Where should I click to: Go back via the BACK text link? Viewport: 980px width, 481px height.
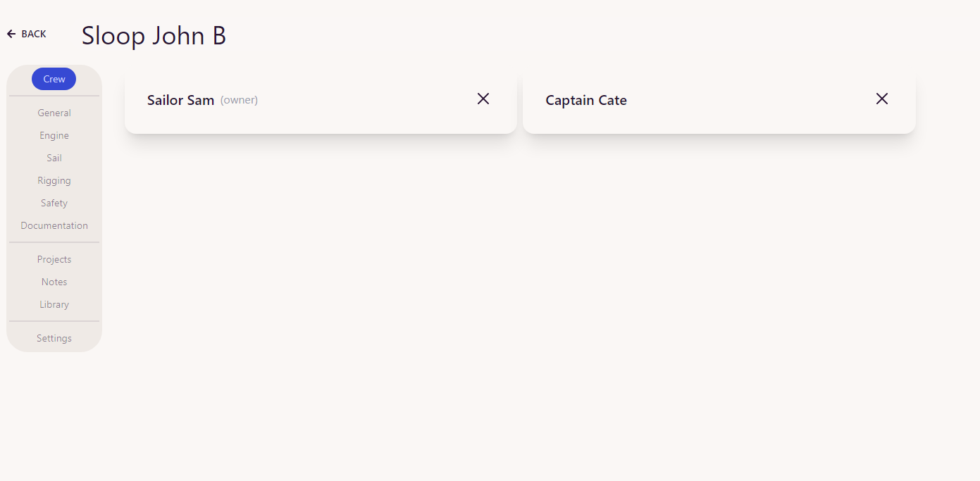34,34
